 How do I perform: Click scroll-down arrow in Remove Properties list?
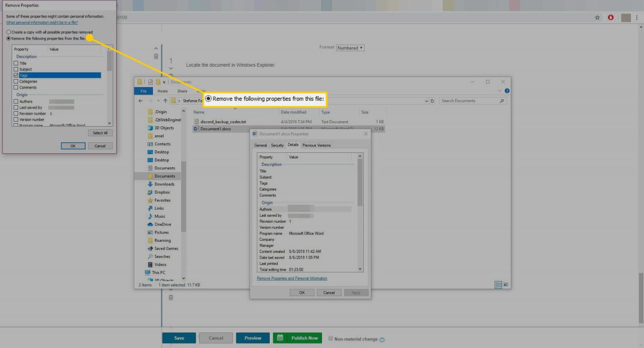(110, 123)
